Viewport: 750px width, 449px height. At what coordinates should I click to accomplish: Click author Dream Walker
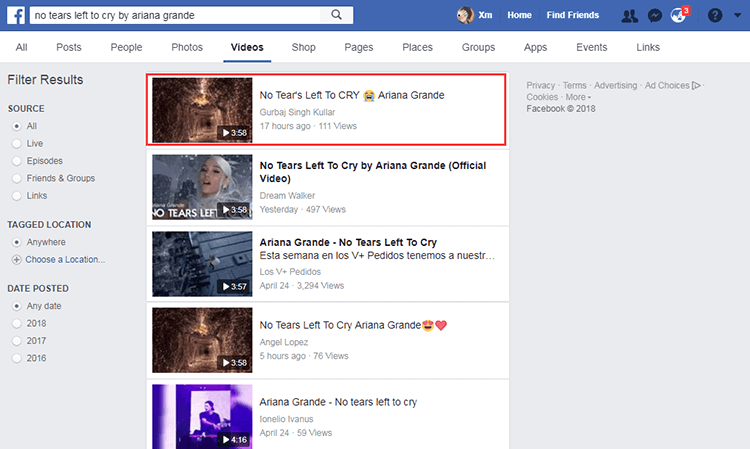click(x=287, y=196)
